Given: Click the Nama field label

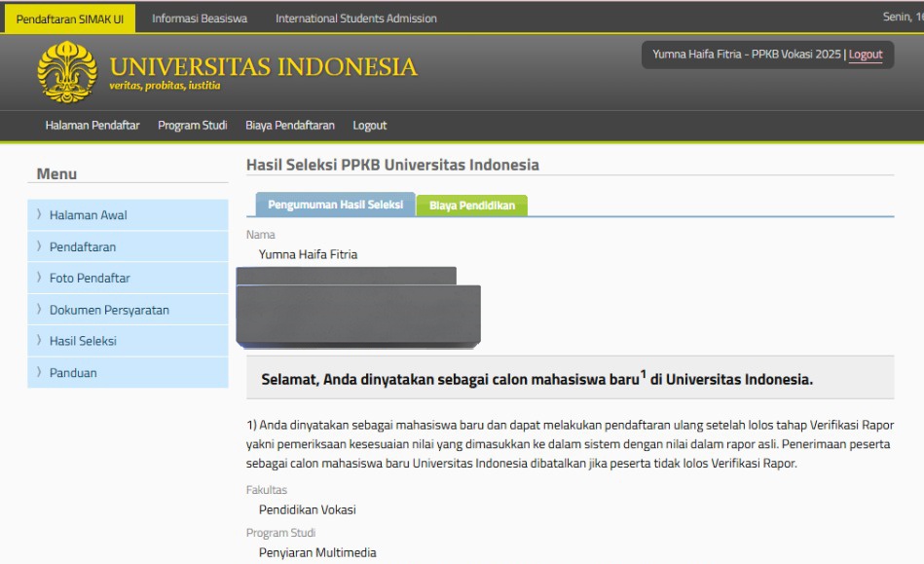Looking at the screenshot, I should click(x=261, y=235).
